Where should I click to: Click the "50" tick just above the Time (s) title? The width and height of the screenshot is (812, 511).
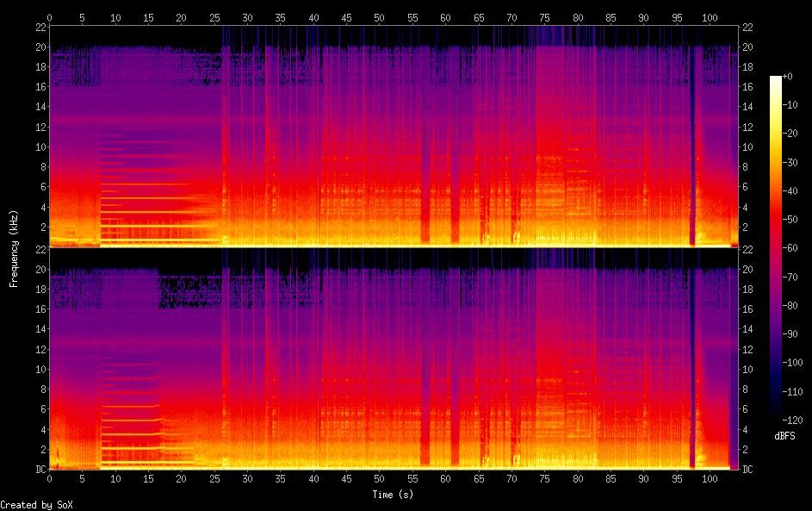point(379,479)
